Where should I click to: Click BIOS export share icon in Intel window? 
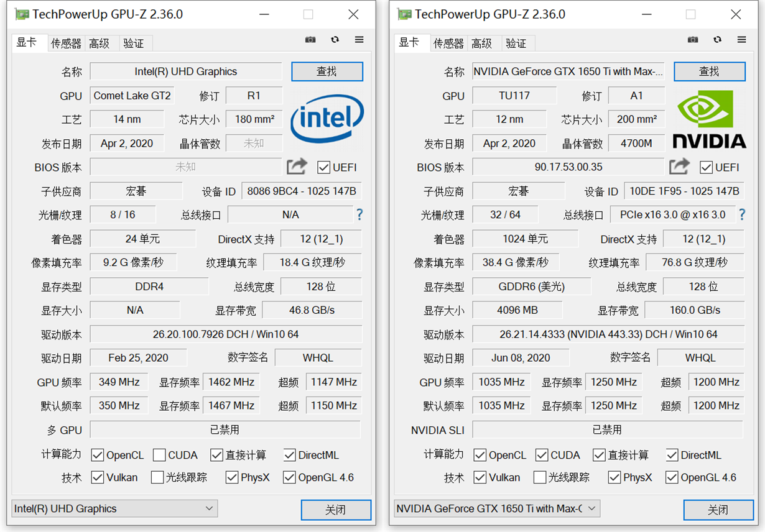[x=297, y=167]
